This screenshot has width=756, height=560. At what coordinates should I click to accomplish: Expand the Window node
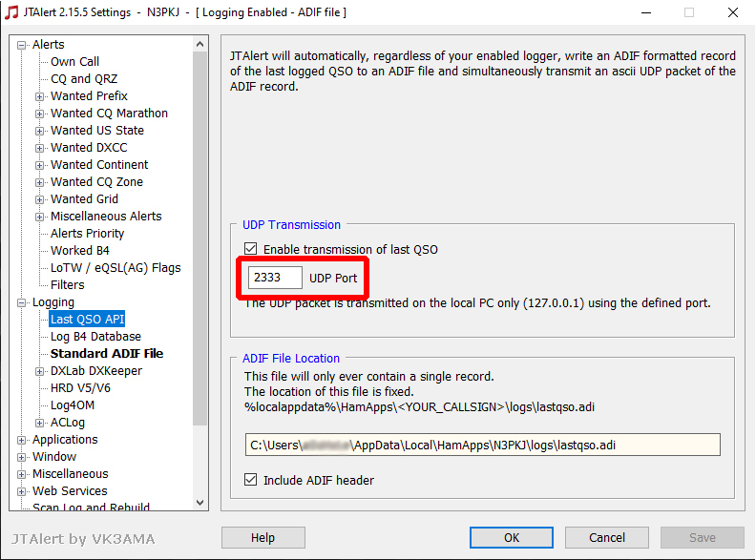21,457
